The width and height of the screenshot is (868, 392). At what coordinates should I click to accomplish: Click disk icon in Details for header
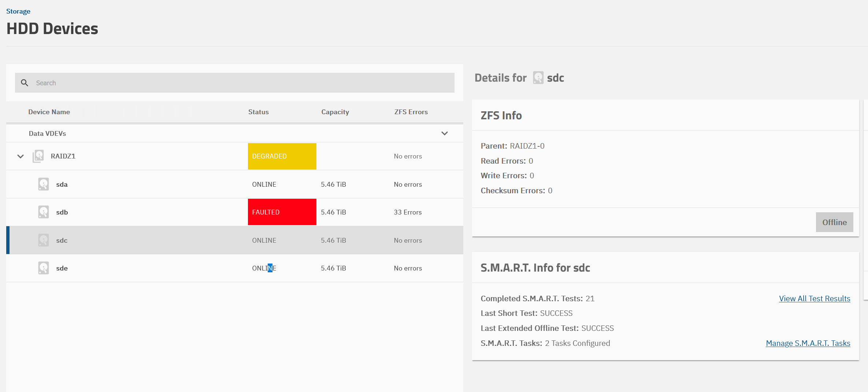(538, 78)
